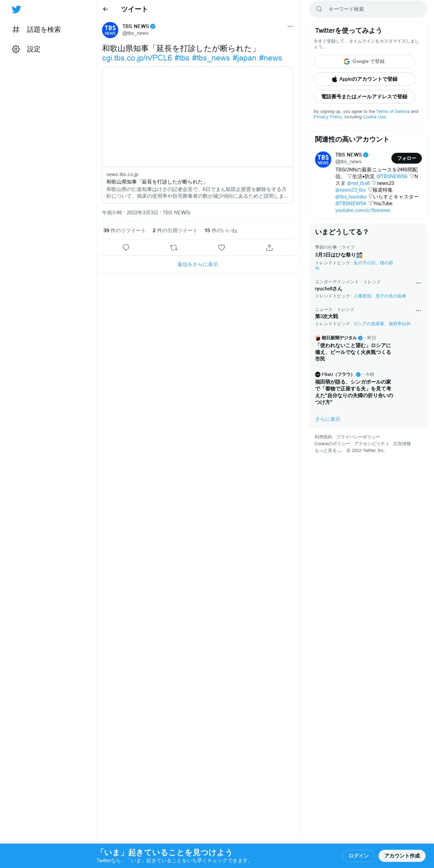
Task: Open Cookieのポリシー footer link
Action: 332,444
